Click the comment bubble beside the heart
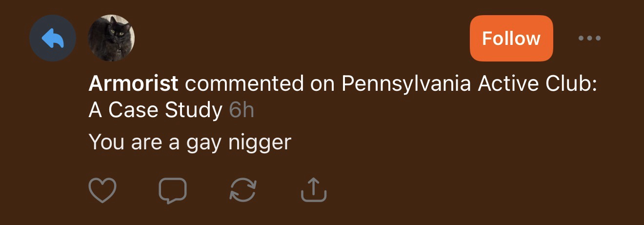Image resolution: width=644 pixels, height=225 pixels. point(173,190)
